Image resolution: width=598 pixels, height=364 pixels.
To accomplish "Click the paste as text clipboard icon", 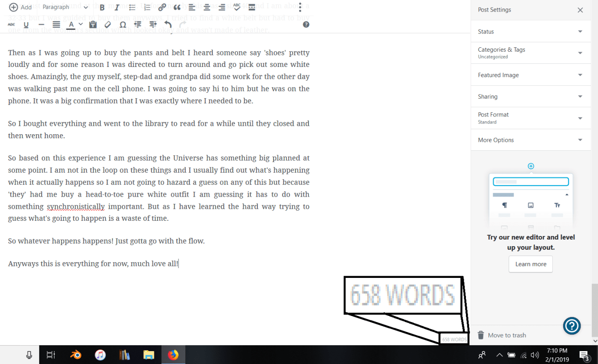I will coord(93,25).
